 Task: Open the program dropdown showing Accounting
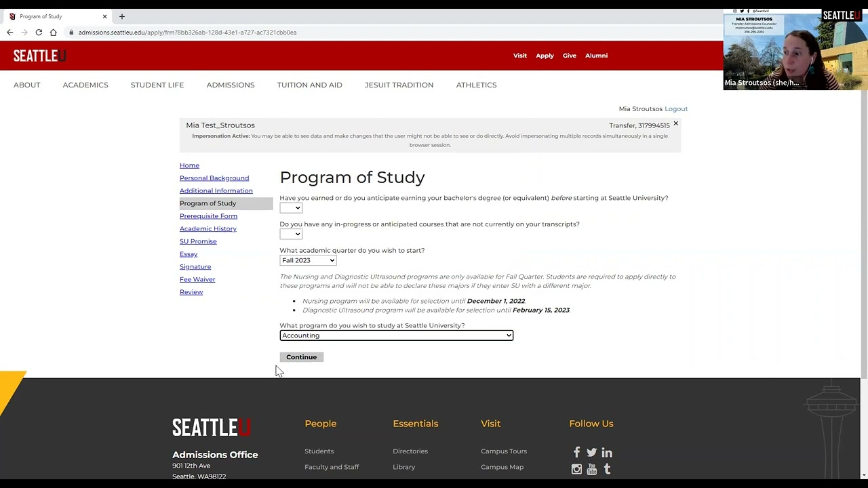tap(397, 335)
